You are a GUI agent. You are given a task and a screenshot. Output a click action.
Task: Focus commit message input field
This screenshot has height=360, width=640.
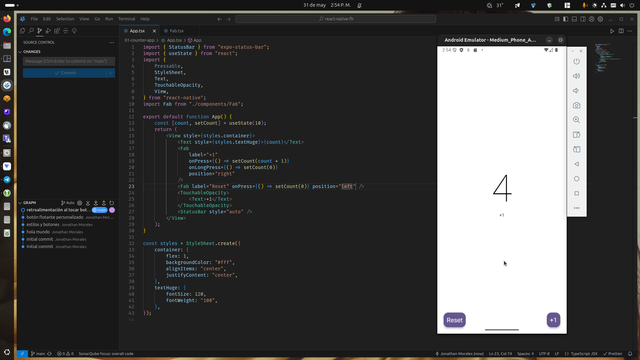[x=69, y=61]
